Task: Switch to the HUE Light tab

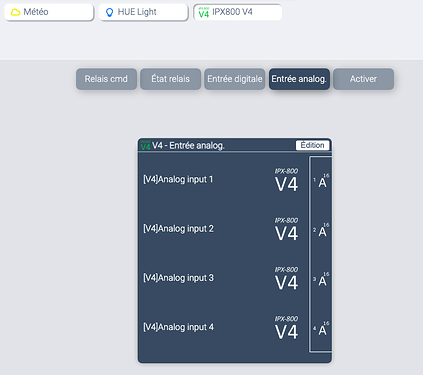Action: click(143, 12)
